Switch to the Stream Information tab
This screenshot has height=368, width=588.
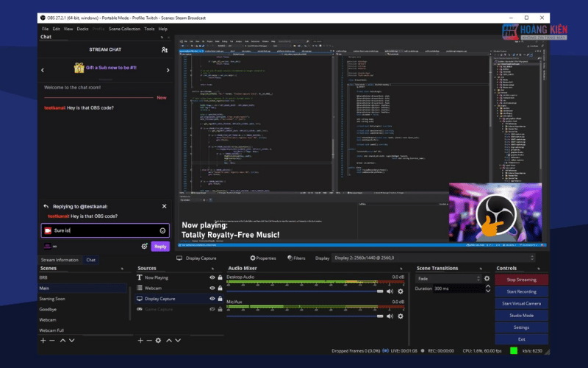point(60,260)
